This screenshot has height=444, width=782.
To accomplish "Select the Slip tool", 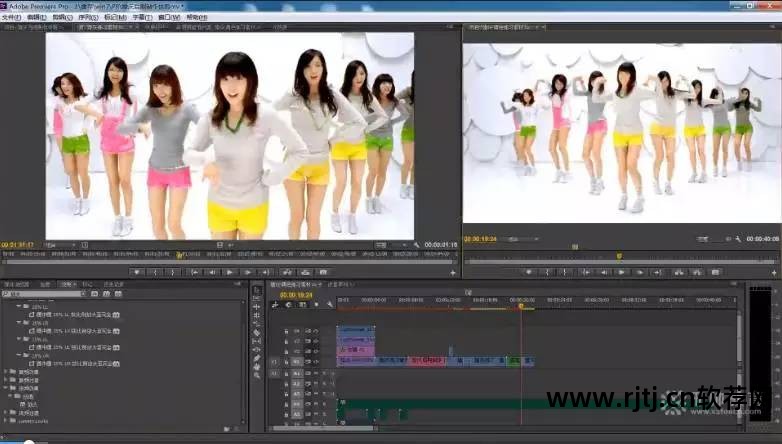I will coord(257,341).
